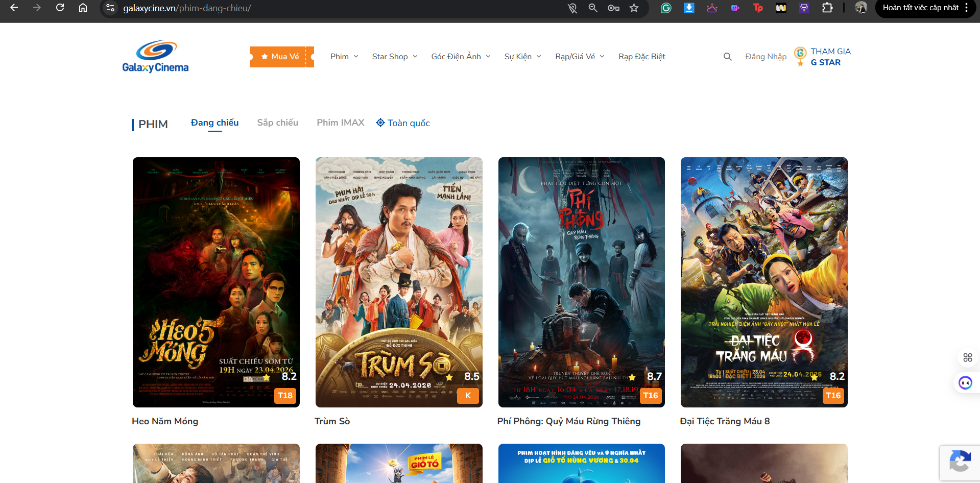
Task: Click the browser forward arrow
Action: click(x=37, y=8)
